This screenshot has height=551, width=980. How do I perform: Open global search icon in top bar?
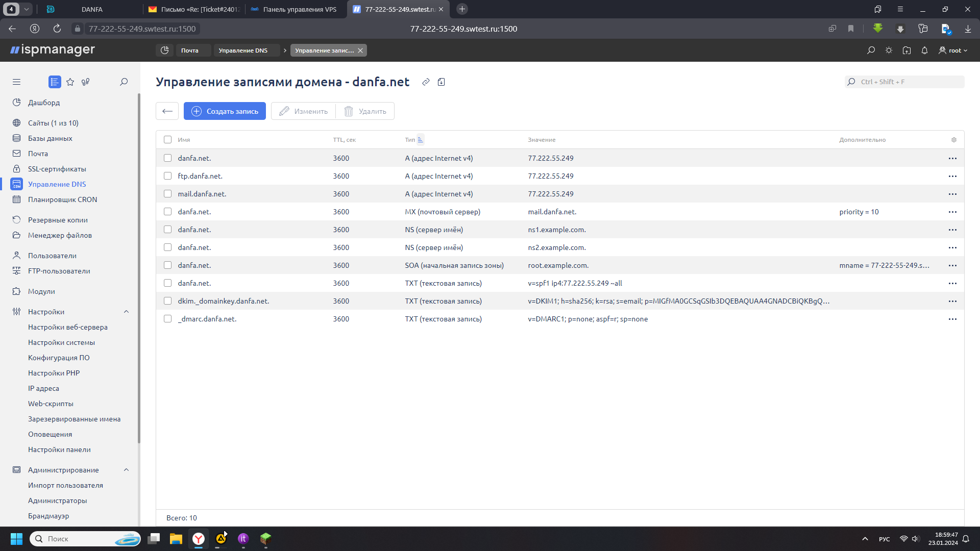coord(871,51)
